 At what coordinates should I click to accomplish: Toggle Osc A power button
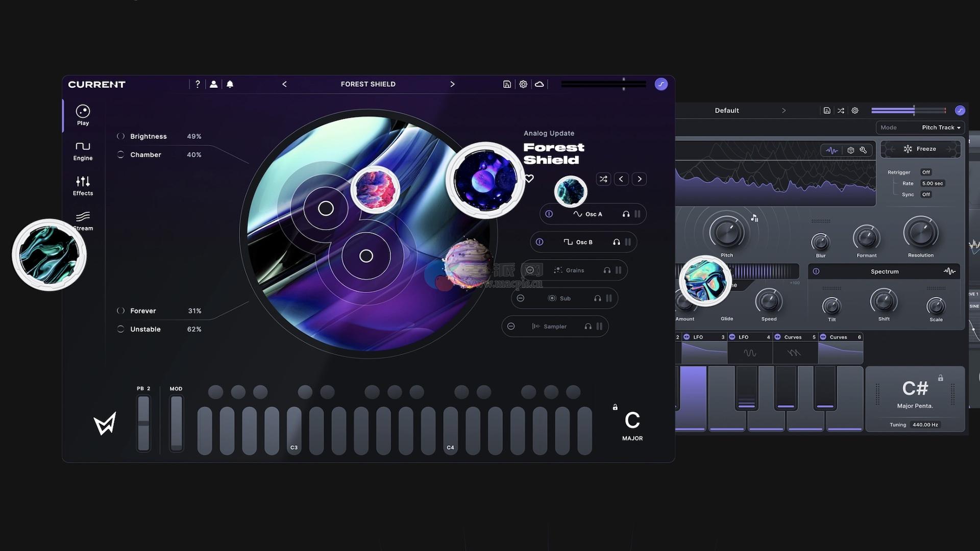coord(549,214)
